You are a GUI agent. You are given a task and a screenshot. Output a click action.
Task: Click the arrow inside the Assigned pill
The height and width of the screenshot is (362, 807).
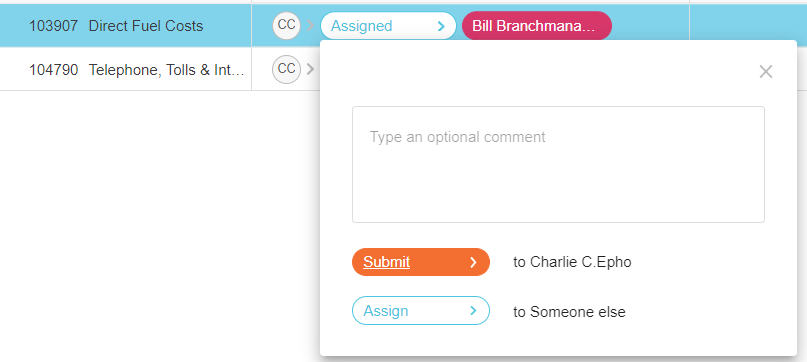tap(441, 26)
